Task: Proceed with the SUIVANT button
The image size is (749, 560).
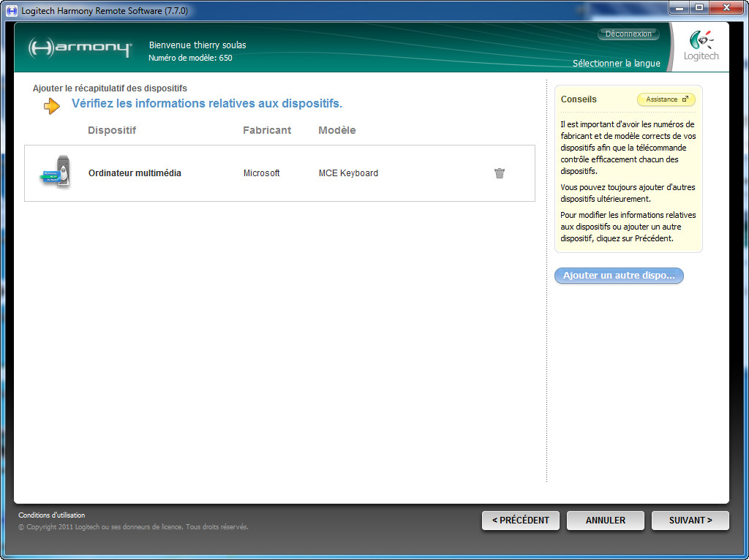Action: [x=690, y=521]
